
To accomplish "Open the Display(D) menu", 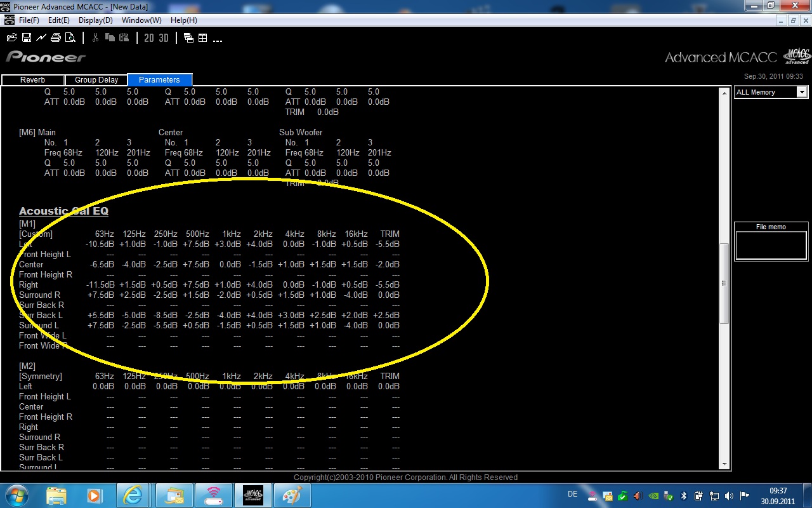I will [x=95, y=20].
